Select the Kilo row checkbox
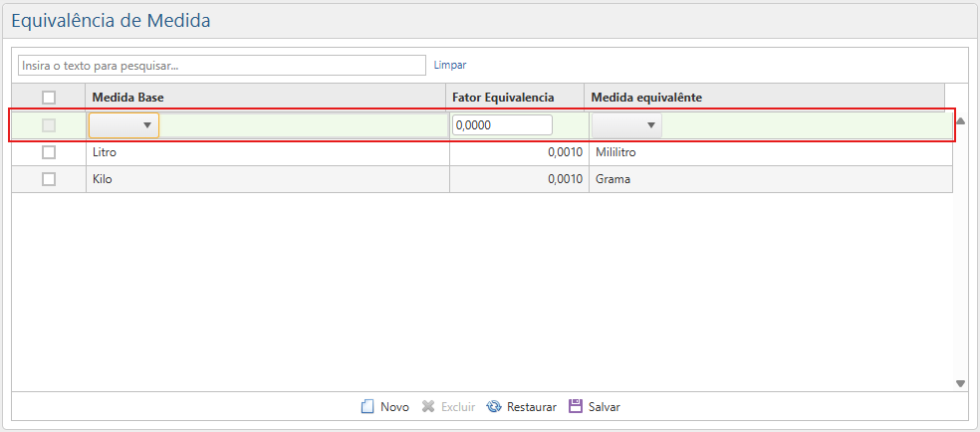Viewport: 980px width, 432px height. coord(49,179)
